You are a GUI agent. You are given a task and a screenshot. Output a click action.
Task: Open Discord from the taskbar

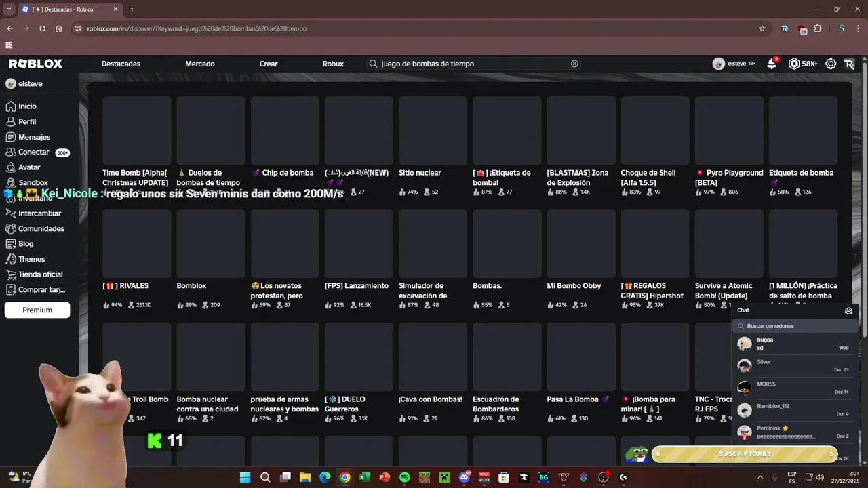[464, 477]
